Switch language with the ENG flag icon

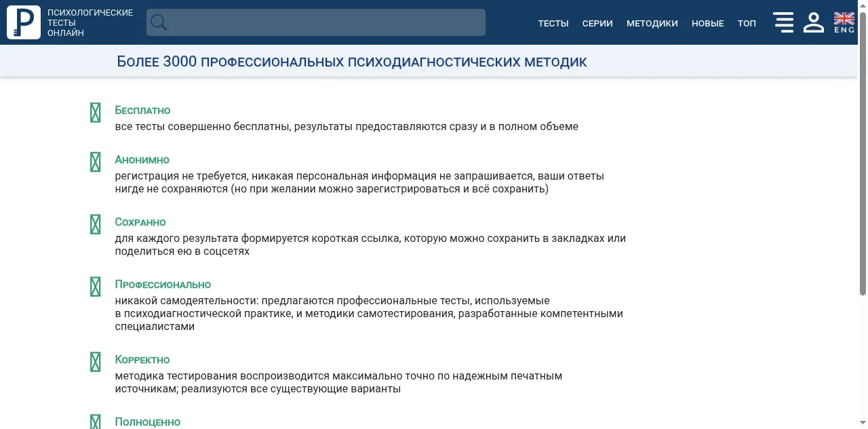pos(844,22)
